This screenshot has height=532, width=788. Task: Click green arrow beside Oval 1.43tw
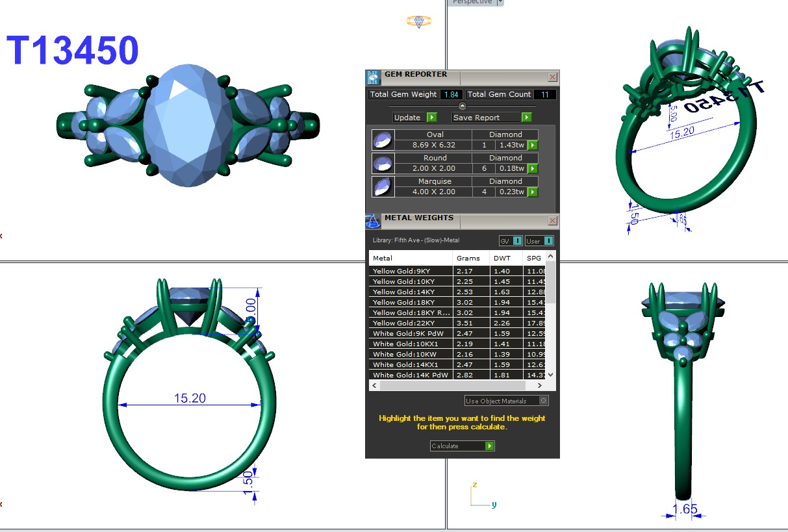coord(533,146)
